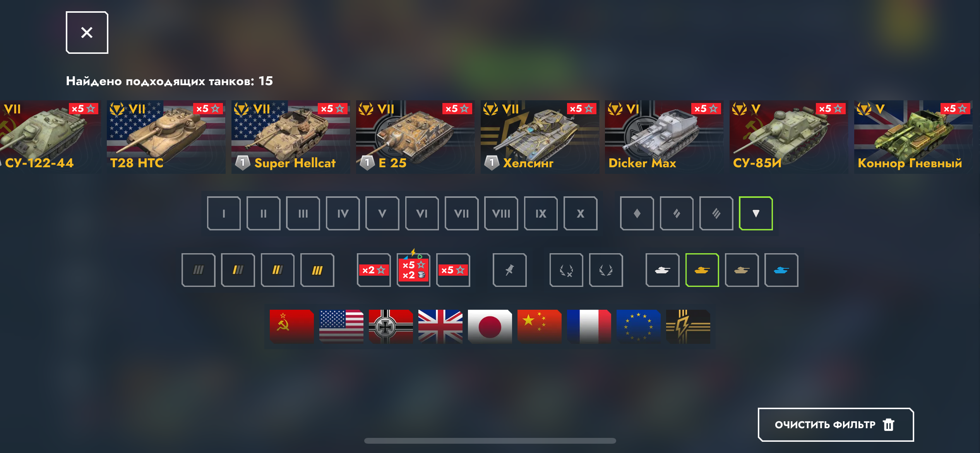Filter by blue collector tank icon
The height and width of the screenshot is (453, 980).
(x=781, y=270)
